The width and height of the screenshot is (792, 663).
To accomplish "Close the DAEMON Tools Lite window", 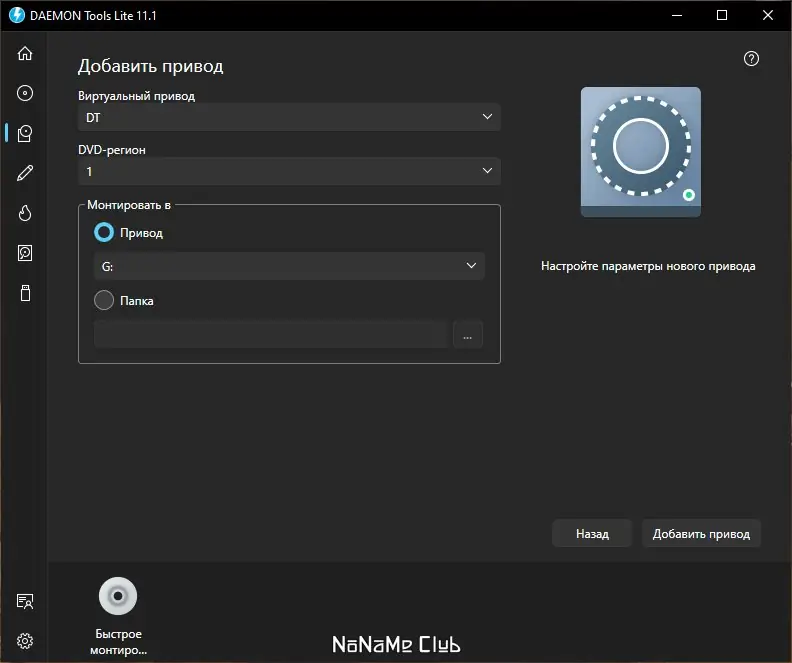I will (768, 15).
